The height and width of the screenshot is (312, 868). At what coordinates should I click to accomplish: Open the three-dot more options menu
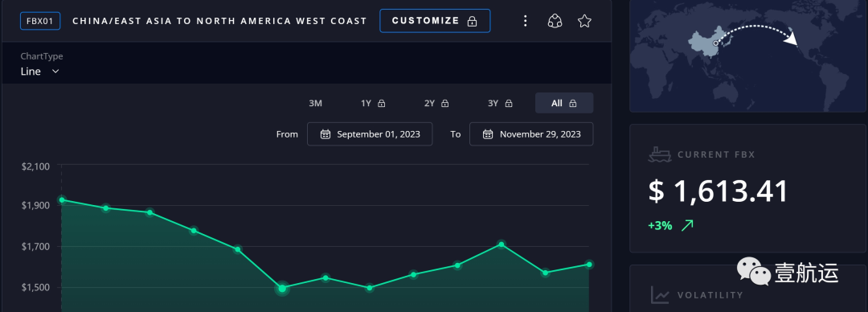(x=526, y=21)
